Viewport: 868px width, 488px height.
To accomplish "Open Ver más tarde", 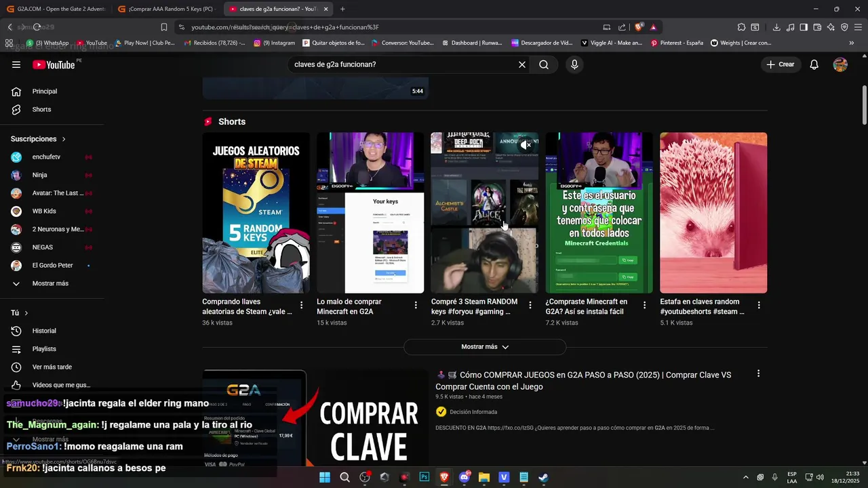I will pos(52,367).
